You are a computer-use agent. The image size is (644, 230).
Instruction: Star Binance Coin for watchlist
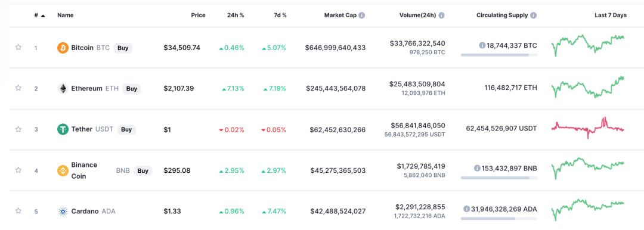pos(18,170)
